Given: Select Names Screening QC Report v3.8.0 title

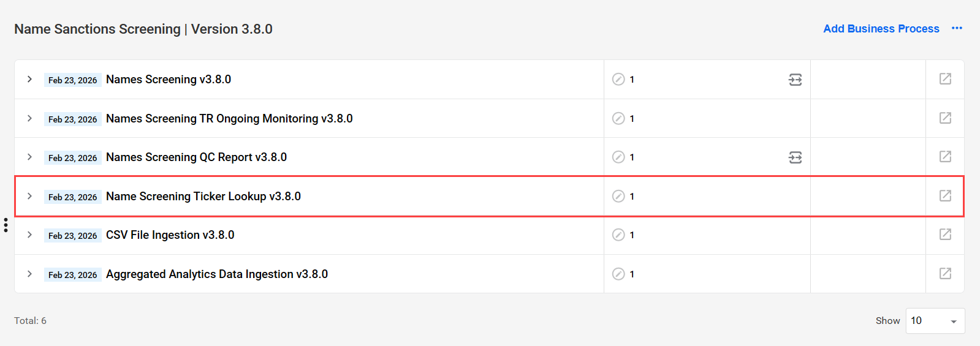Looking at the screenshot, I should coord(196,157).
